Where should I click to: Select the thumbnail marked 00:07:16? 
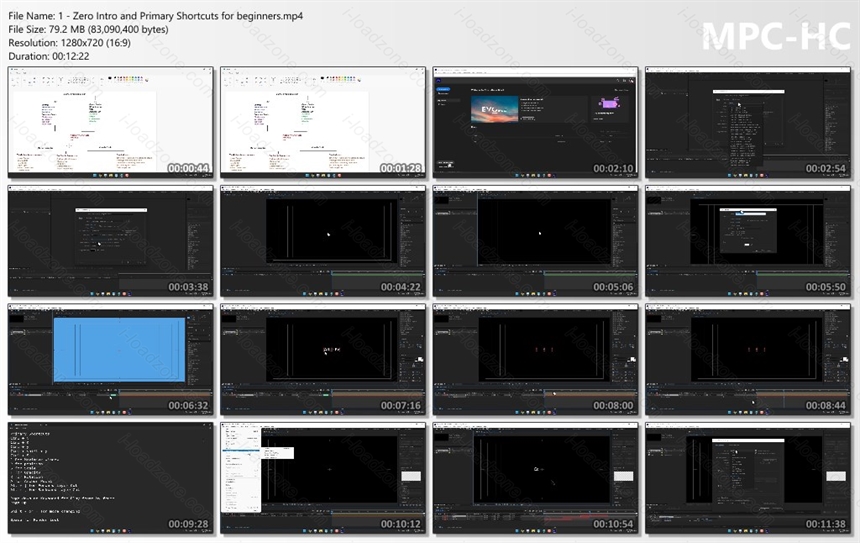323,360
